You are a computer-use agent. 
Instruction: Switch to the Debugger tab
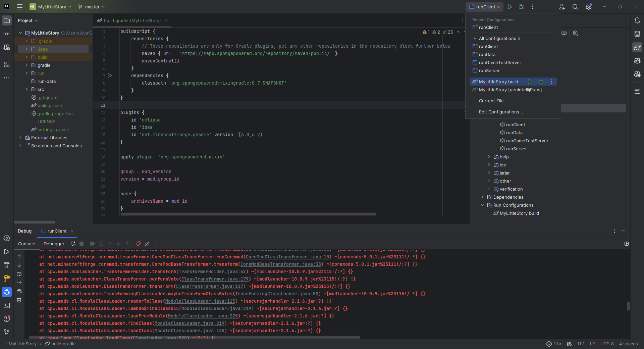tap(54, 244)
